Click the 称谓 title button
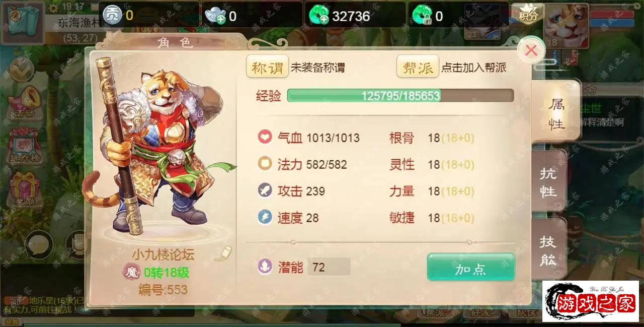 point(267,67)
